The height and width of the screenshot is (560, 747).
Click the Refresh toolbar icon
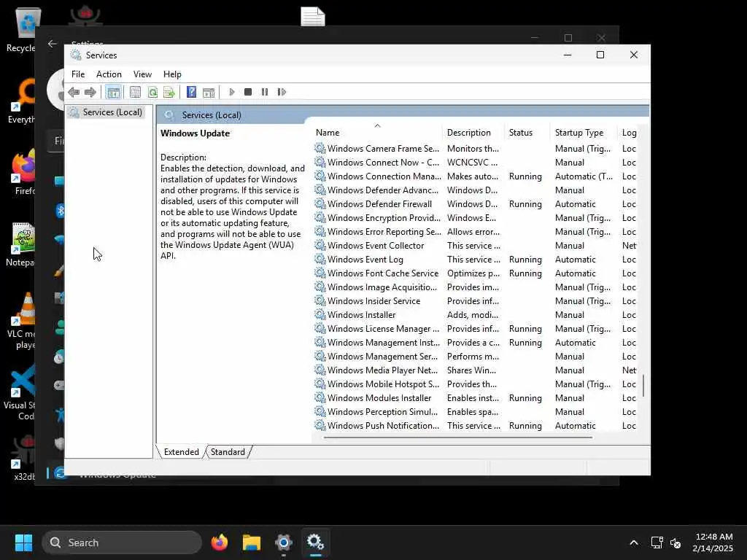coord(152,92)
